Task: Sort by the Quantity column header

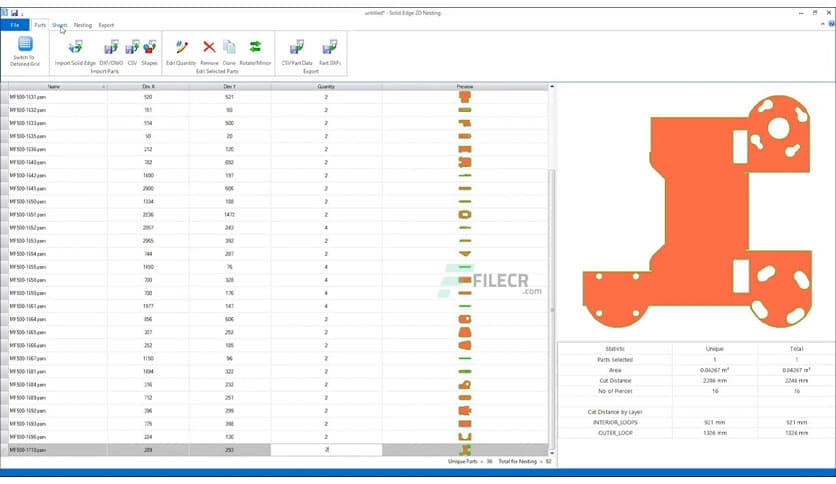Action: tap(326, 86)
